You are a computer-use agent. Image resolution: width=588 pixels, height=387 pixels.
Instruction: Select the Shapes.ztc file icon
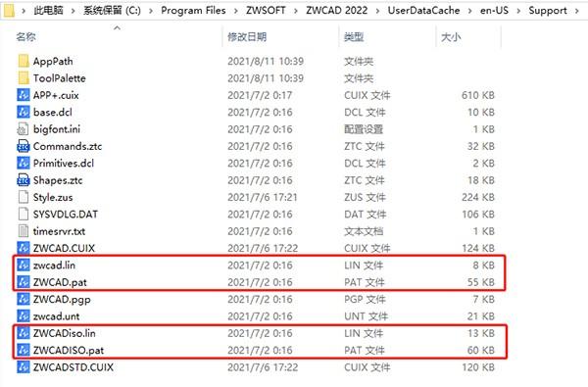[24, 180]
